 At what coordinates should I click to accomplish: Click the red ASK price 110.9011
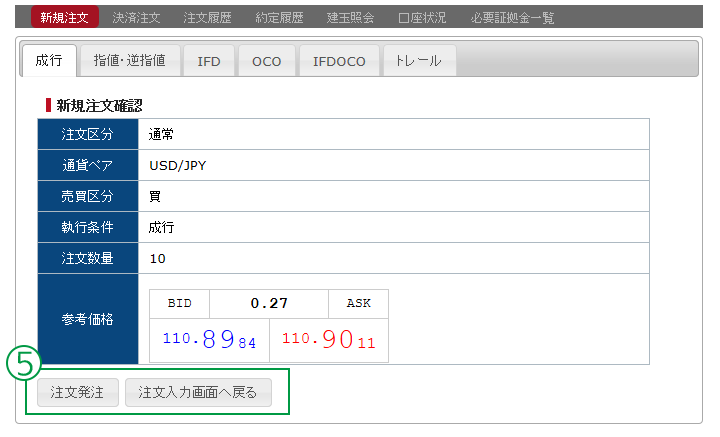(x=329, y=340)
